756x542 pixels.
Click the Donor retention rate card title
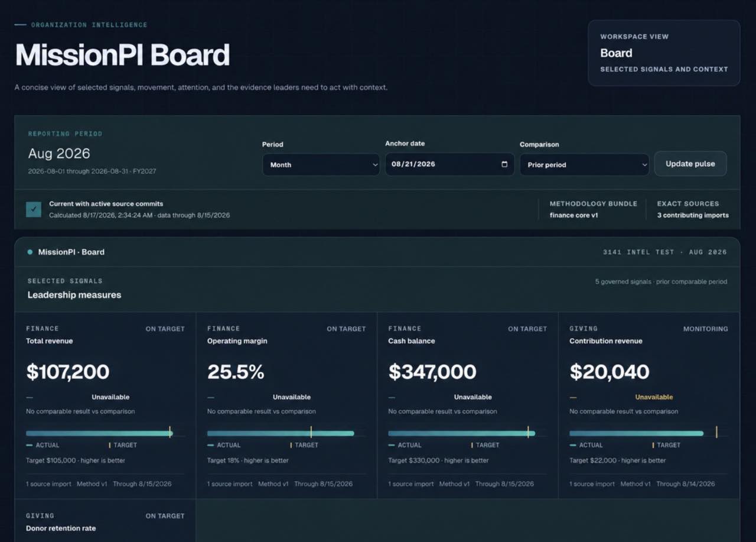pyautogui.click(x=61, y=528)
